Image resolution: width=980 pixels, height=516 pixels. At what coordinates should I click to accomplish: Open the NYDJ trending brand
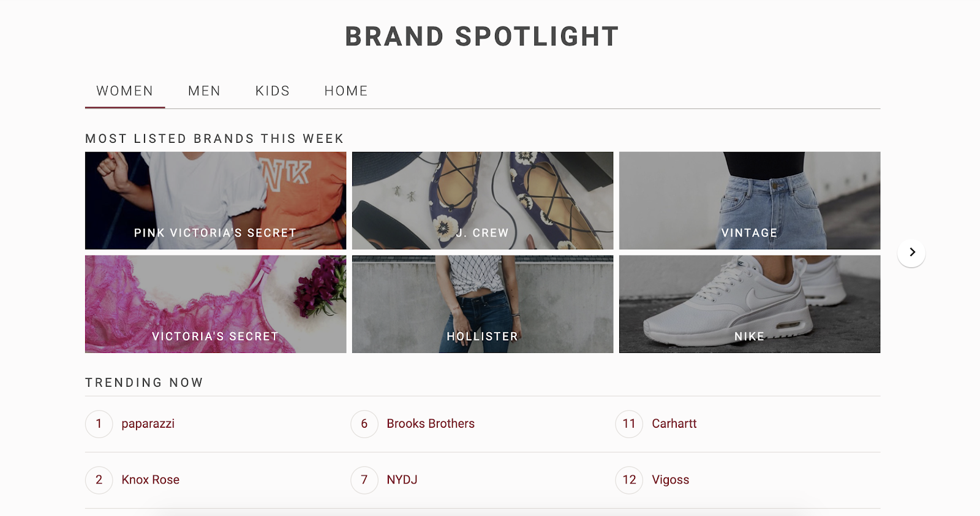[402, 480]
